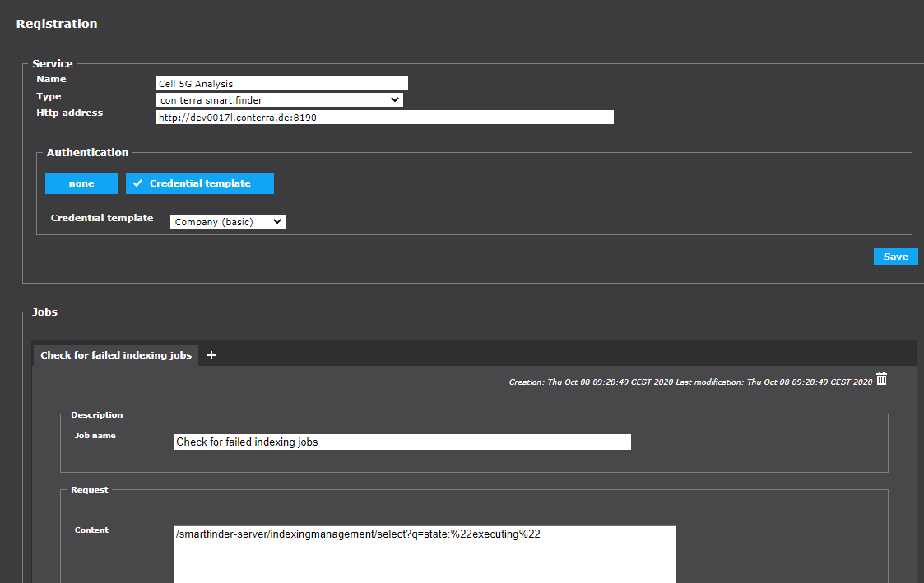
Task: Click into the Job name field
Action: pos(402,442)
